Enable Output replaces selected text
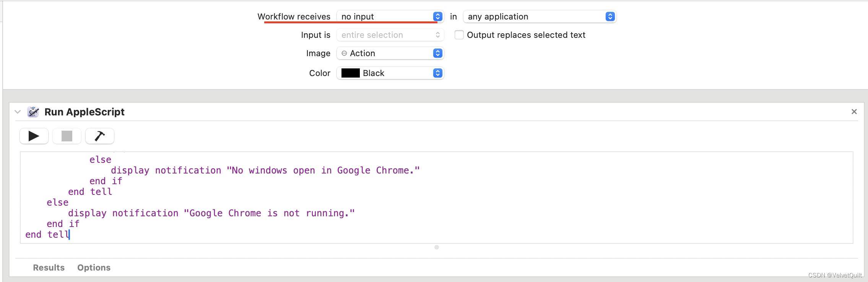The width and height of the screenshot is (868, 282). pyautogui.click(x=459, y=35)
